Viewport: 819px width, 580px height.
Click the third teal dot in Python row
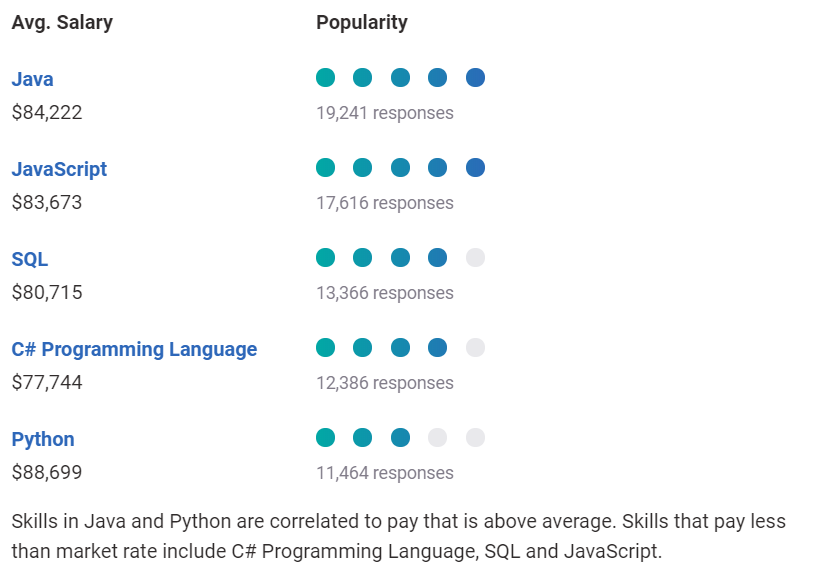(x=400, y=437)
